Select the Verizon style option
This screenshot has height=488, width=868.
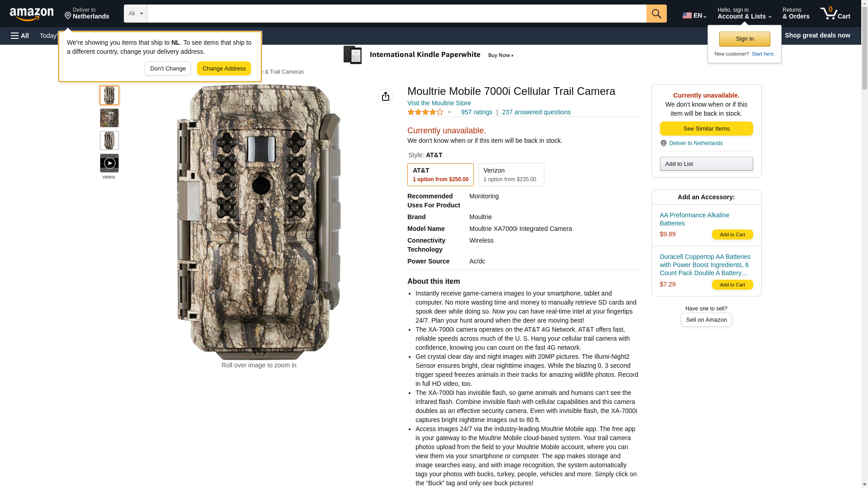(x=511, y=174)
